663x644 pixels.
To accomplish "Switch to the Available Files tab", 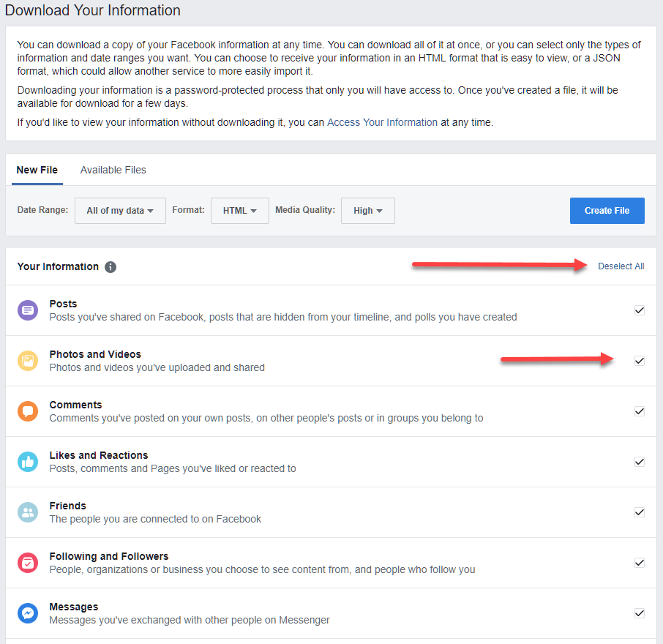I will click(x=113, y=170).
